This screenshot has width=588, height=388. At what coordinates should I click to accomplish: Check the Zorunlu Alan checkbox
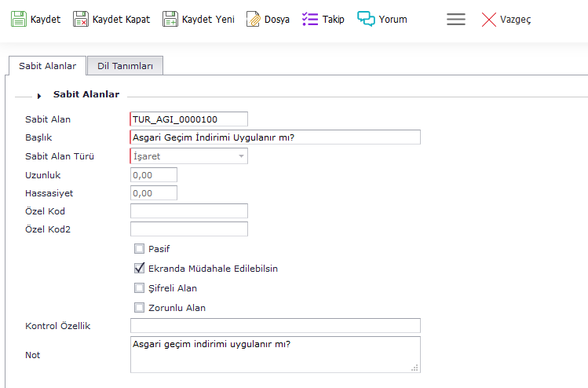click(140, 308)
